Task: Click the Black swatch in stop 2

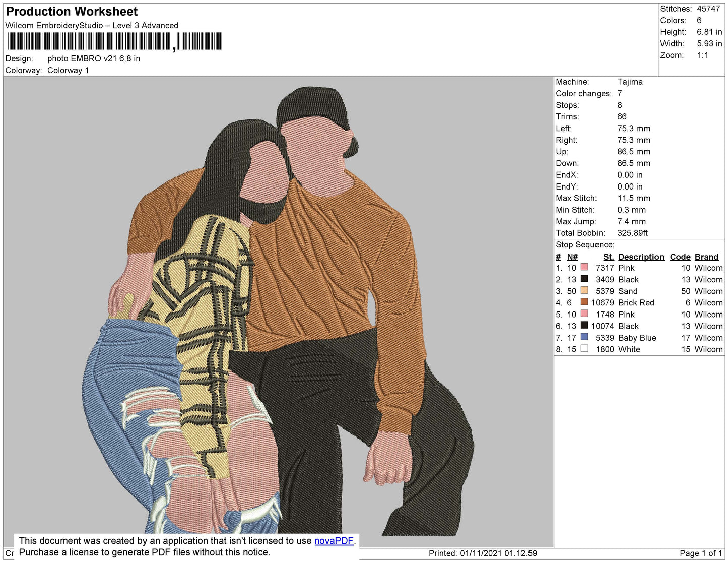Action: pyautogui.click(x=584, y=279)
